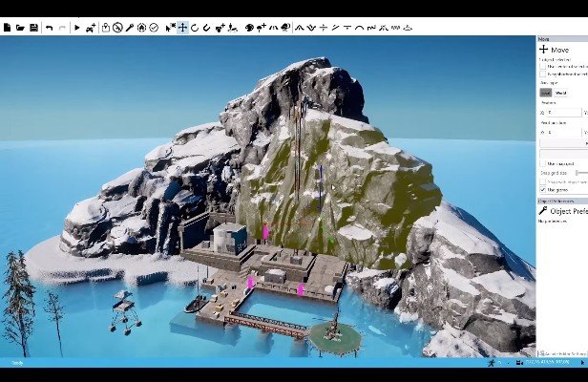Click the New file icon
Image resolution: width=588 pixels, height=382 pixels.
tap(7, 28)
